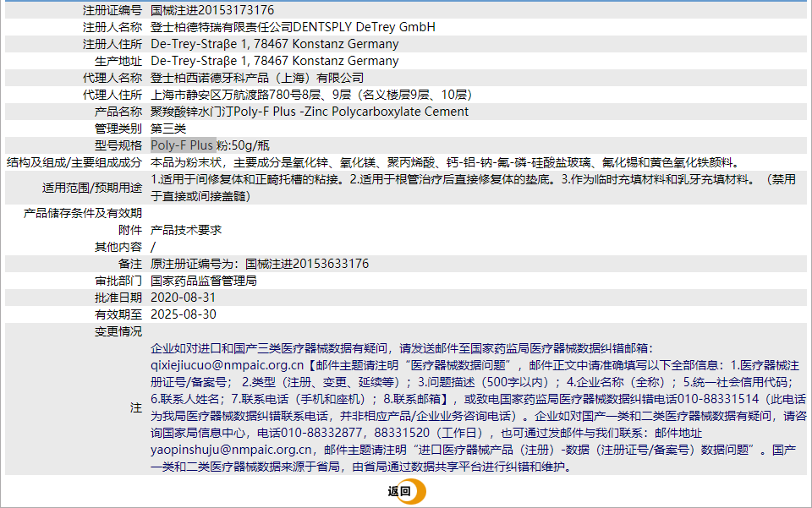Viewport: 812px width, 508px height.
Task: Click the 结构及组成/主要组成成分 label
Action: 74,162
